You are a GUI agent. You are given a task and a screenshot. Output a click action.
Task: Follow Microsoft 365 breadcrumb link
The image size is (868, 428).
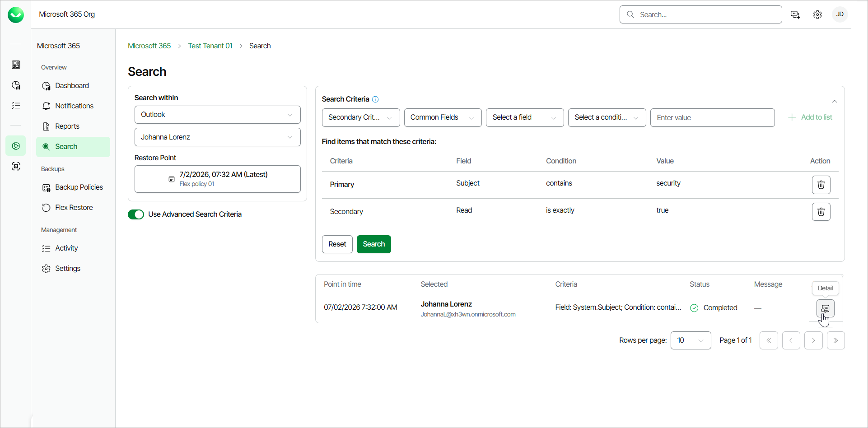(x=149, y=46)
